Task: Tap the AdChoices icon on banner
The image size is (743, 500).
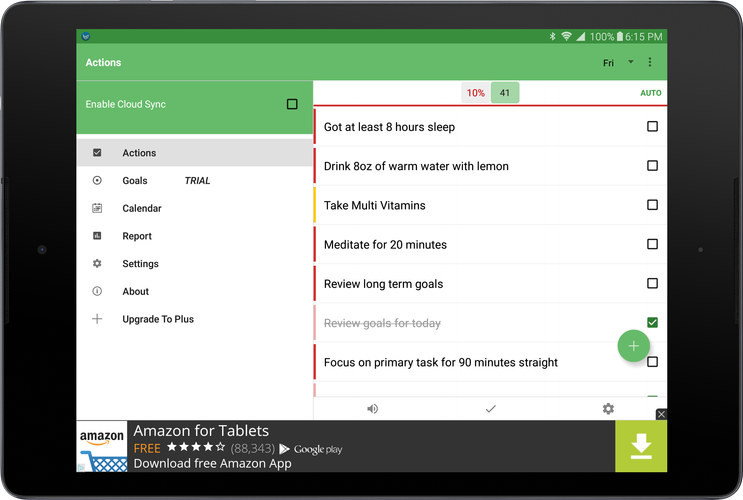Action: click(81, 467)
